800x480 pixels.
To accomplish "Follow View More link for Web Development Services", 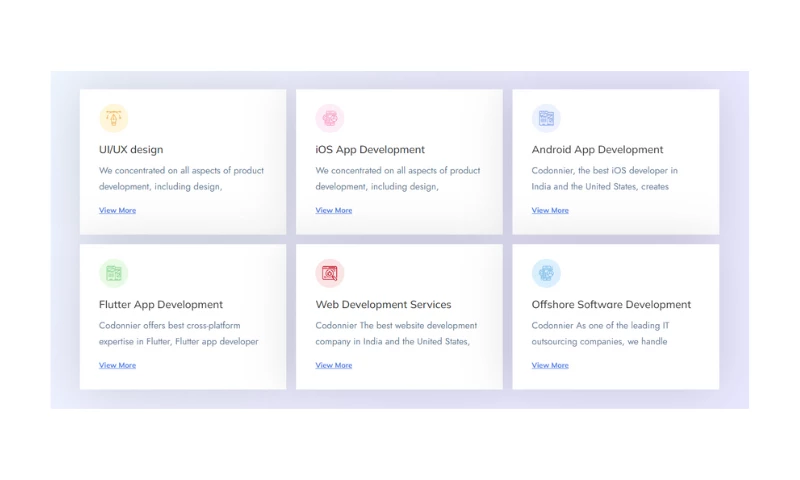I will coord(334,365).
